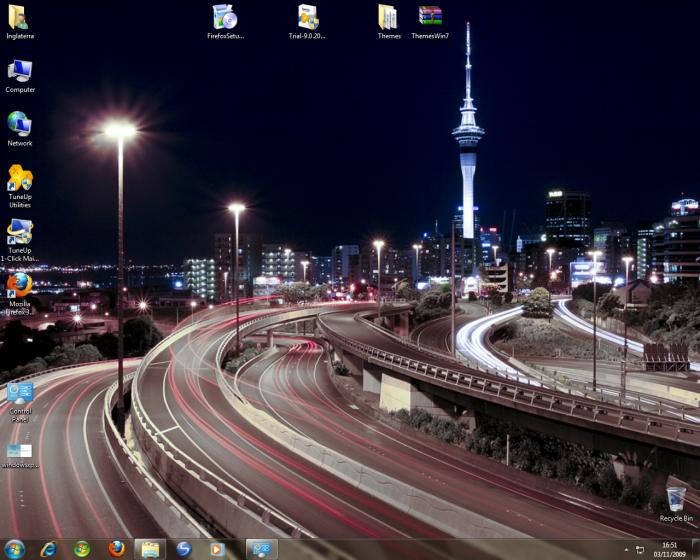The image size is (700, 560).
Task: Select TuneUp 1-Click Maintenance shortcut
Action: tap(20, 233)
